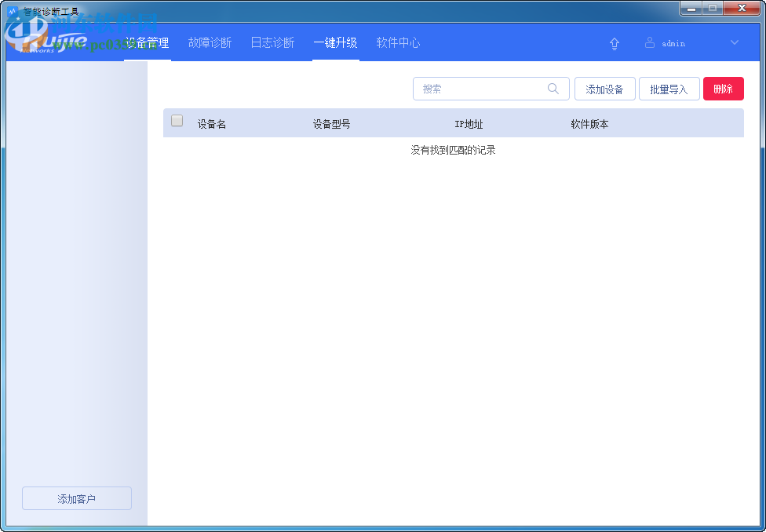Expand the admin account dropdown chevron

coord(734,43)
